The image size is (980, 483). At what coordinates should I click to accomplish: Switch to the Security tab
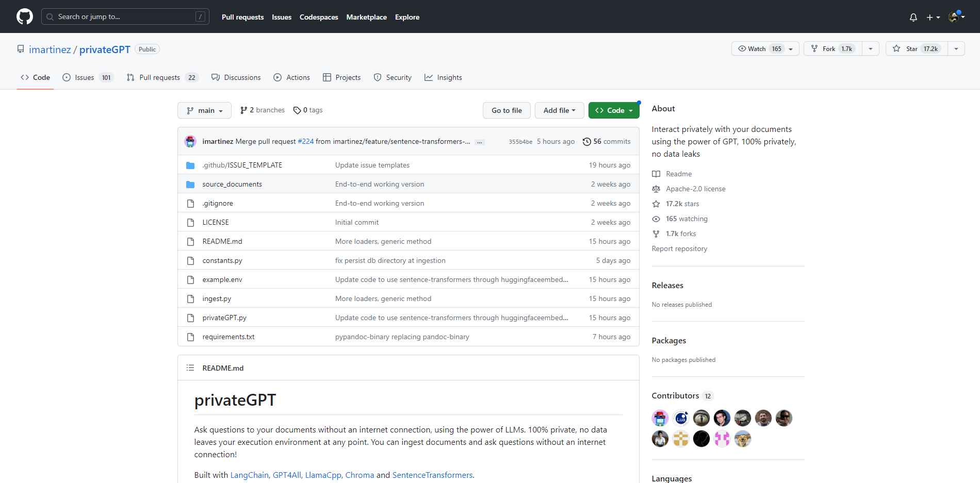pos(393,77)
